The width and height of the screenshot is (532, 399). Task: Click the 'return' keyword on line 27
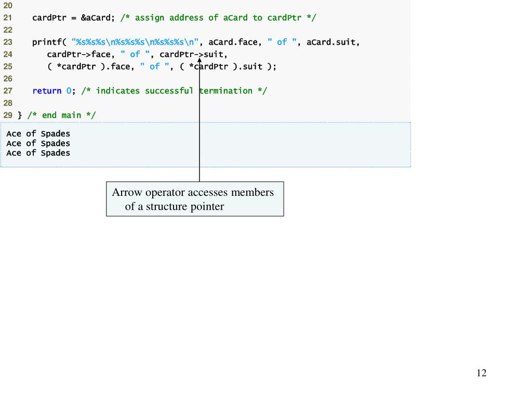[x=47, y=91]
